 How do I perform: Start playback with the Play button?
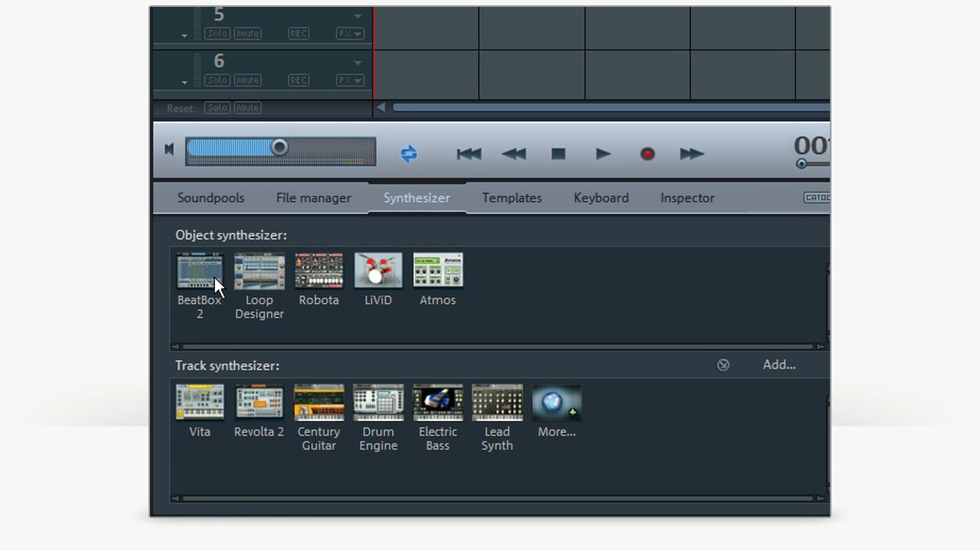click(x=603, y=154)
